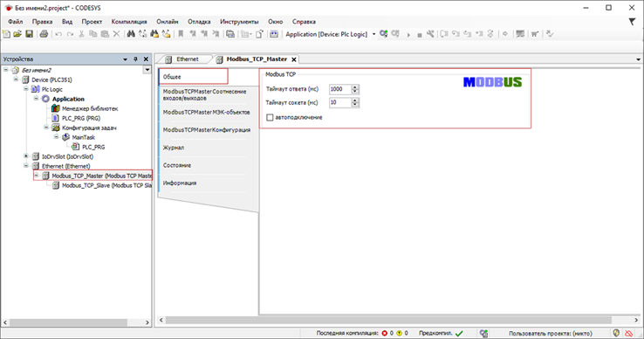Open project using the folder icon
Viewport: 644px width, 339px height.
pos(17,34)
